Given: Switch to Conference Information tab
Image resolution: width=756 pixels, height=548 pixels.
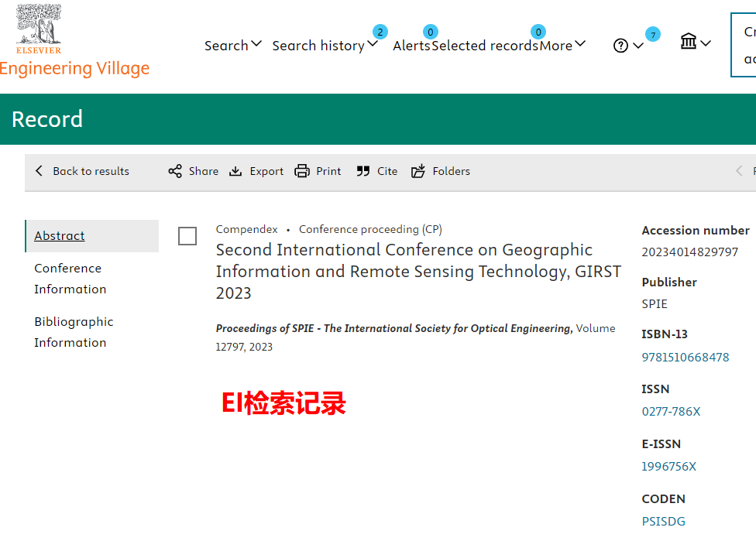Looking at the screenshot, I should click(x=70, y=279).
